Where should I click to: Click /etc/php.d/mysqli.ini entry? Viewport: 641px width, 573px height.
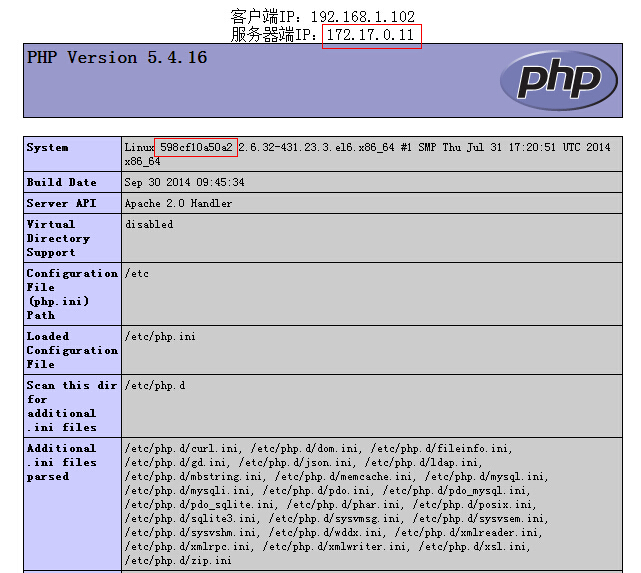pyautogui.click(x=187, y=490)
